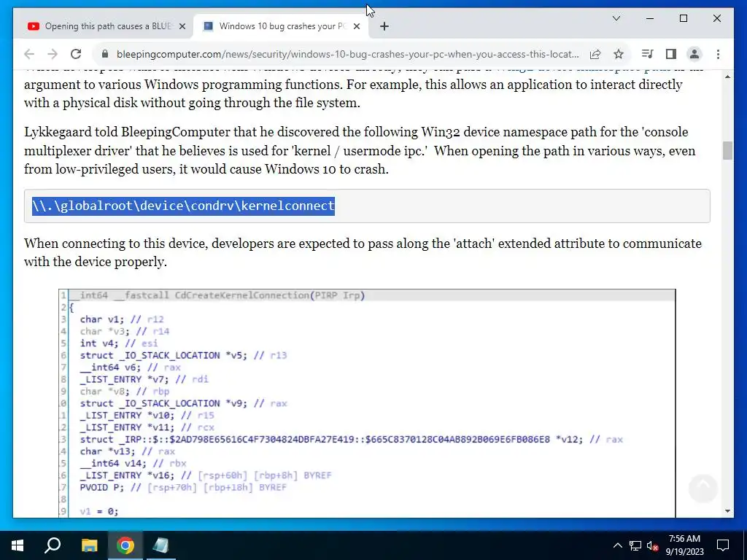
Task: Expand the tab search dropdown arrow
Action: (616, 18)
